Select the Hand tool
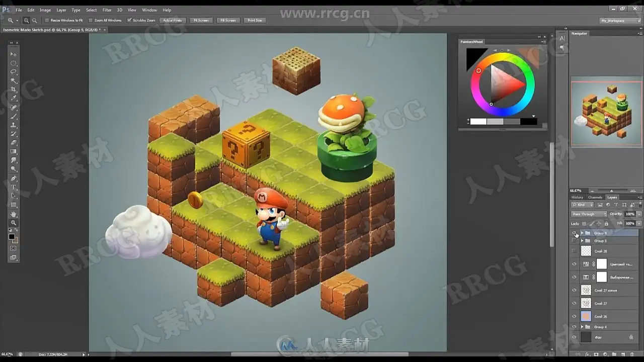 [x=14, y=214]
